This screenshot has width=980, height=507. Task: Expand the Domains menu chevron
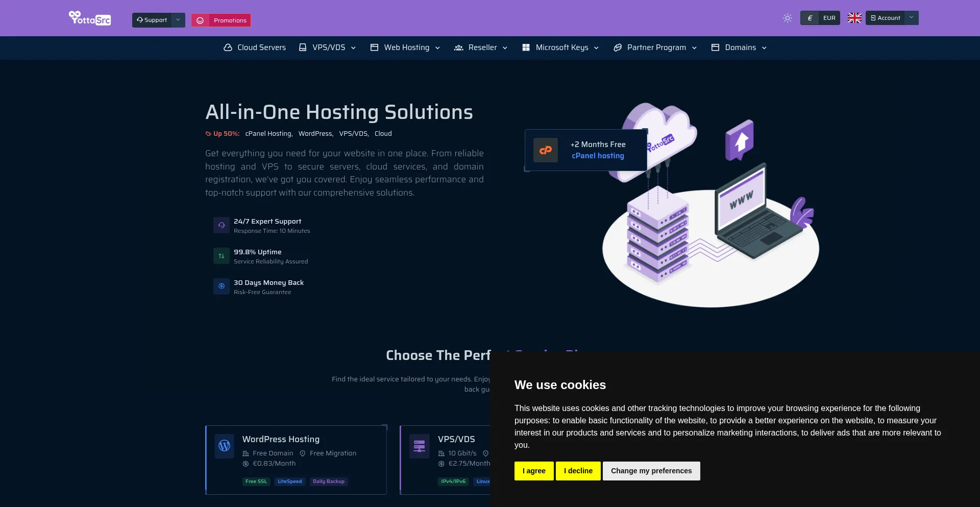tap(764, 48)
